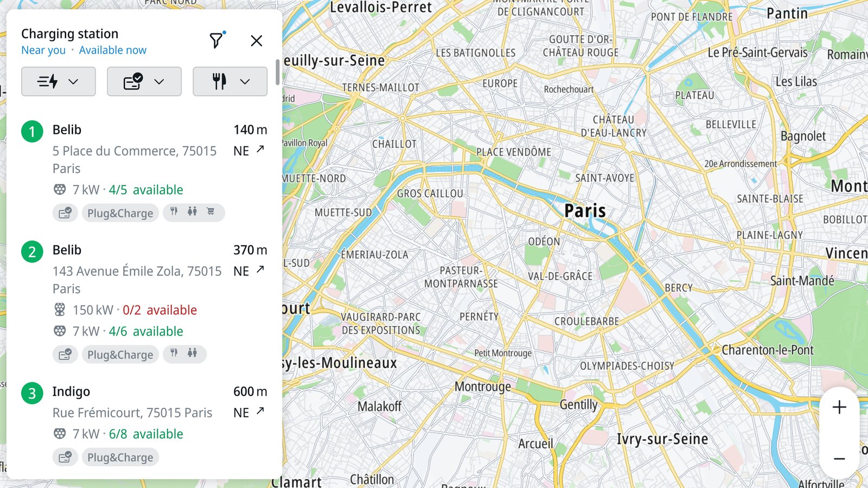
Task: Click amenities icons chip under first Belib
Action: tap(194, 212)
